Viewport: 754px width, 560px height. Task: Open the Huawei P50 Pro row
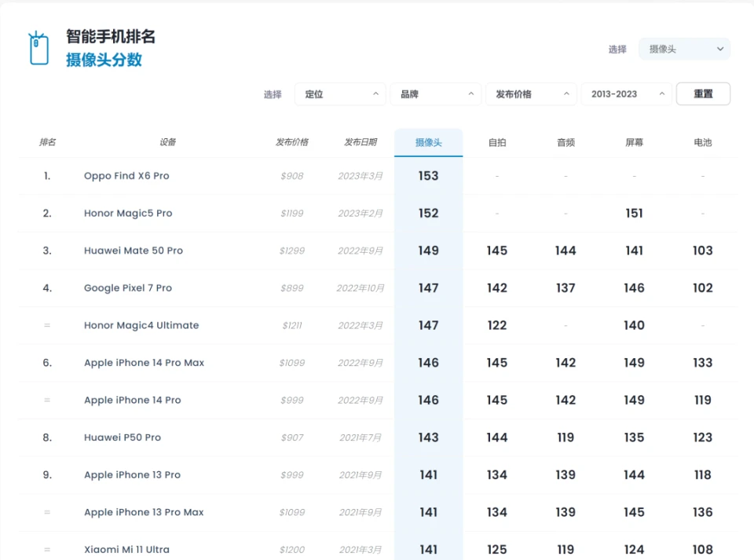(123, 437)
